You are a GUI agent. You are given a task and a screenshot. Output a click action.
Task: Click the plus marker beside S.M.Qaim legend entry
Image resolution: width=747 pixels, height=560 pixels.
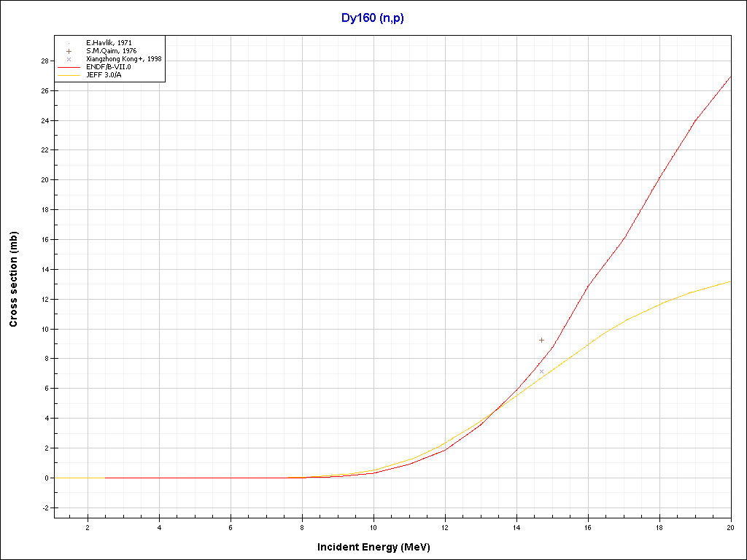(x=69, y=51)
